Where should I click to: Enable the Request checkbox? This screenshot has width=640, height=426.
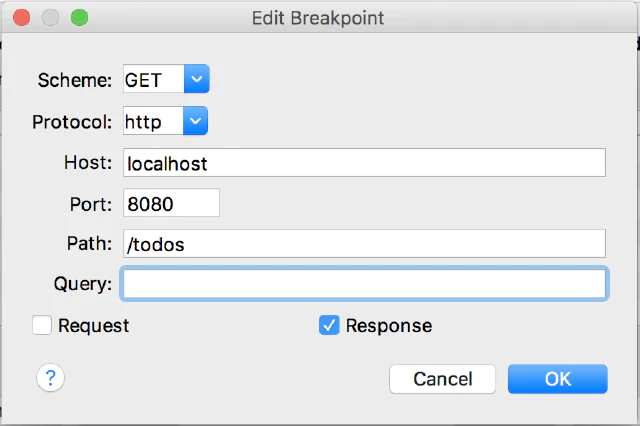[42, 325]
